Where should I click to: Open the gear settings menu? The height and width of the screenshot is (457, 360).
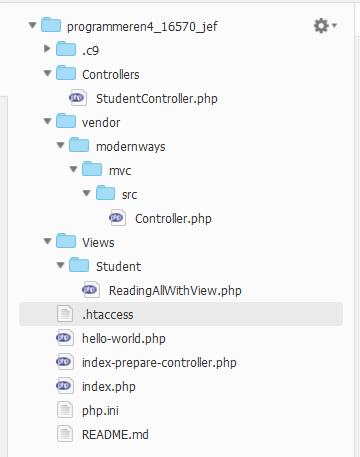(321, 26)
